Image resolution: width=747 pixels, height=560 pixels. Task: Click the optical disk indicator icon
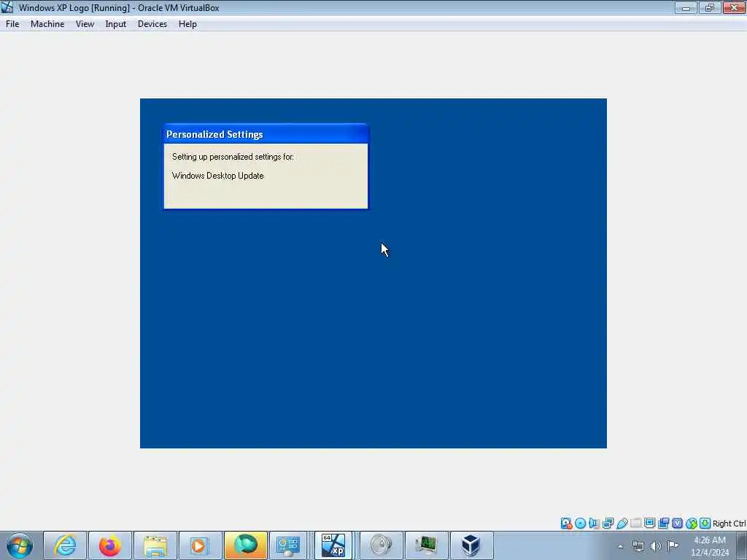pos(580,524)
